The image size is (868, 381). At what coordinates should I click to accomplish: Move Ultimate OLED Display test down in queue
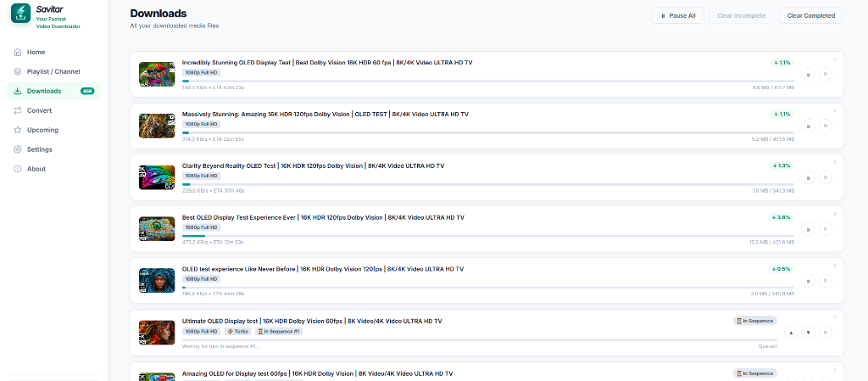pos(808,333)
